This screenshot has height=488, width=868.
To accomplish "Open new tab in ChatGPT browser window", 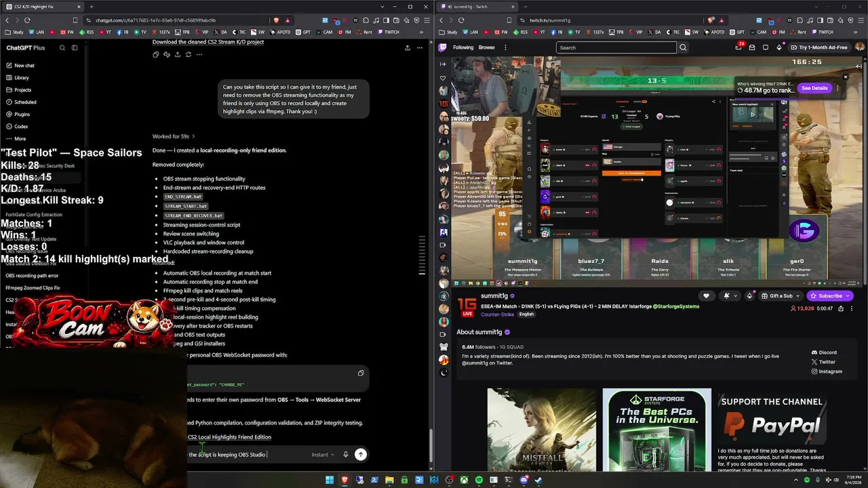I will coord(91,7).
